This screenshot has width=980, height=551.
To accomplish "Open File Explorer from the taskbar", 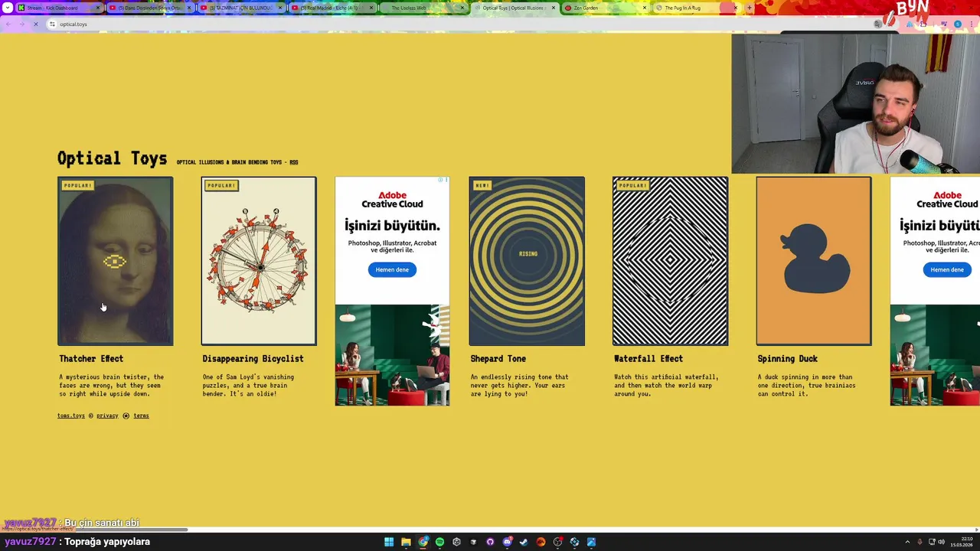I will point(406,542).
